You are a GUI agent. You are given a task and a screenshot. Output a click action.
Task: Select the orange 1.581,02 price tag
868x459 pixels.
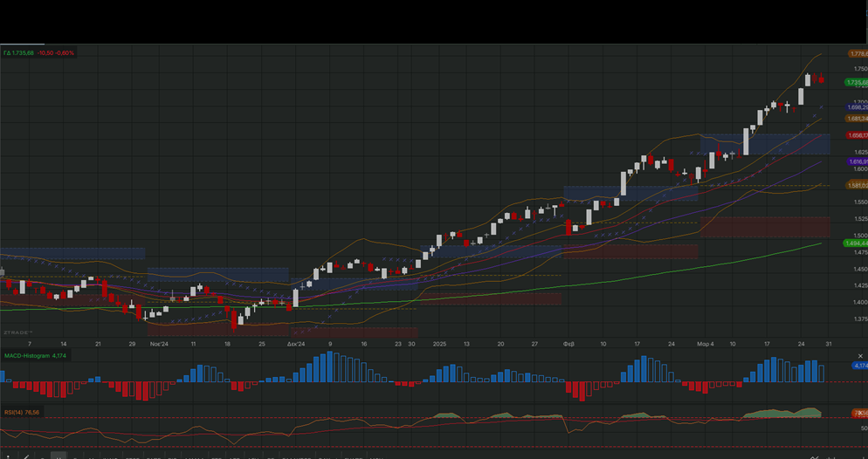click(x=857, y=185)
